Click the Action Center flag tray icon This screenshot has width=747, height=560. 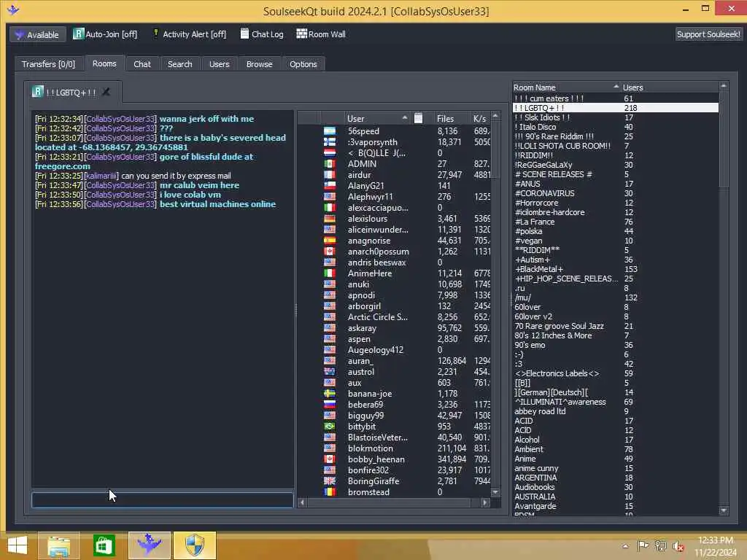coord(643,545)
